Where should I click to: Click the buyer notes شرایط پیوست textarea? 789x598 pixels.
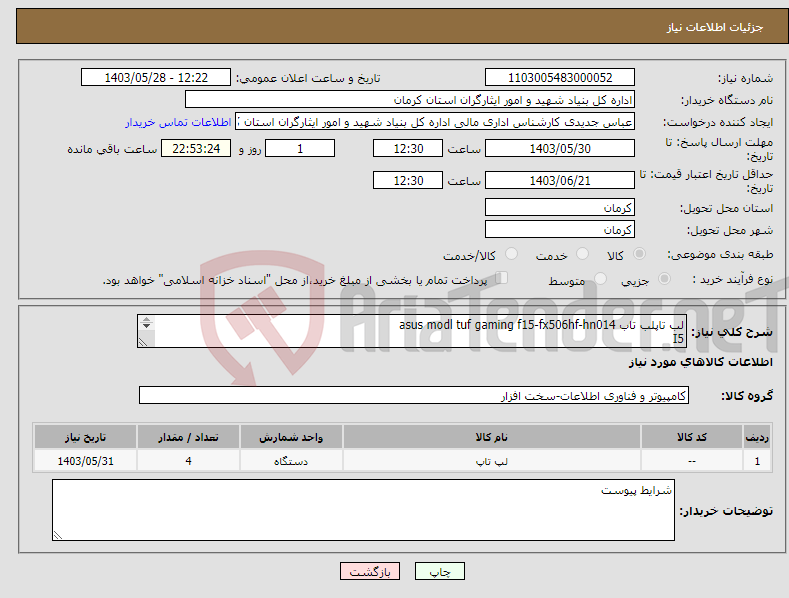click(x=363, y=510)
